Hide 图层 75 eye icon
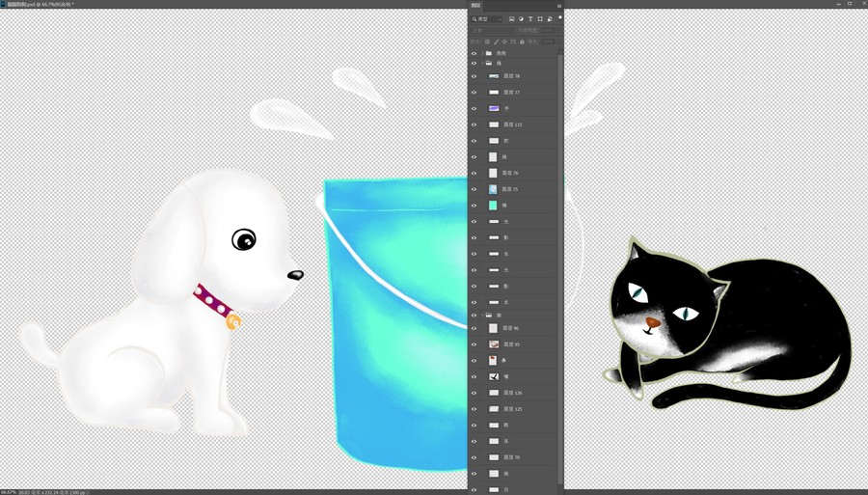Screen dimensions: 868x495 coord(474,189)
